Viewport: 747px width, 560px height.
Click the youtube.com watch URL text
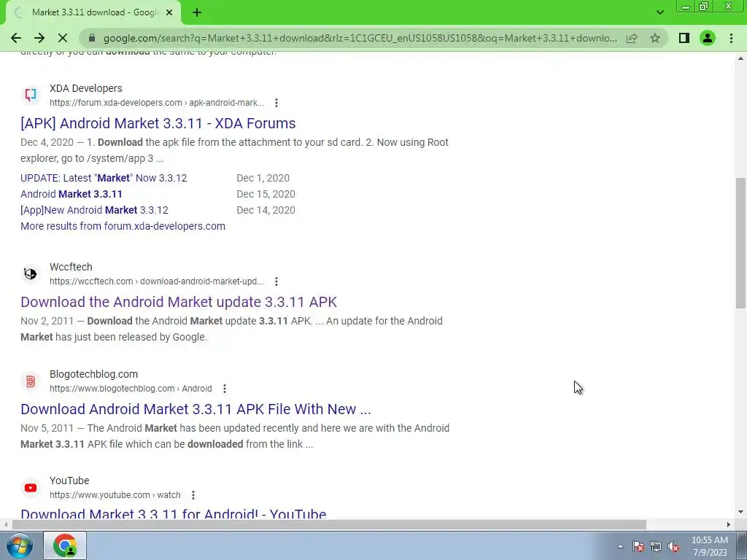[x=115, y=495]
